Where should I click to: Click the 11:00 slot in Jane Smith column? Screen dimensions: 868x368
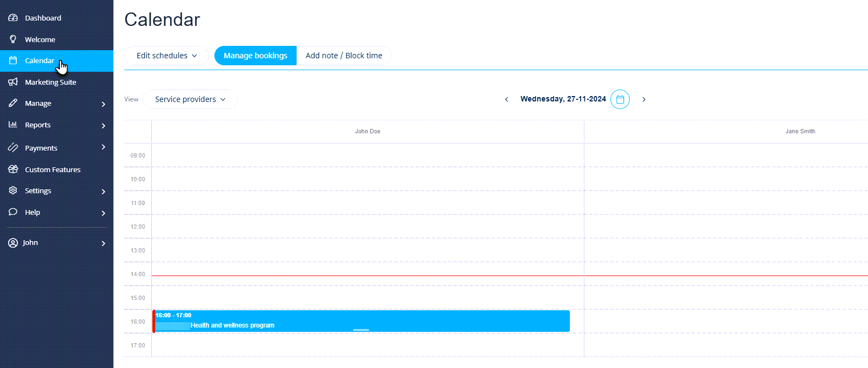(725, 203)
